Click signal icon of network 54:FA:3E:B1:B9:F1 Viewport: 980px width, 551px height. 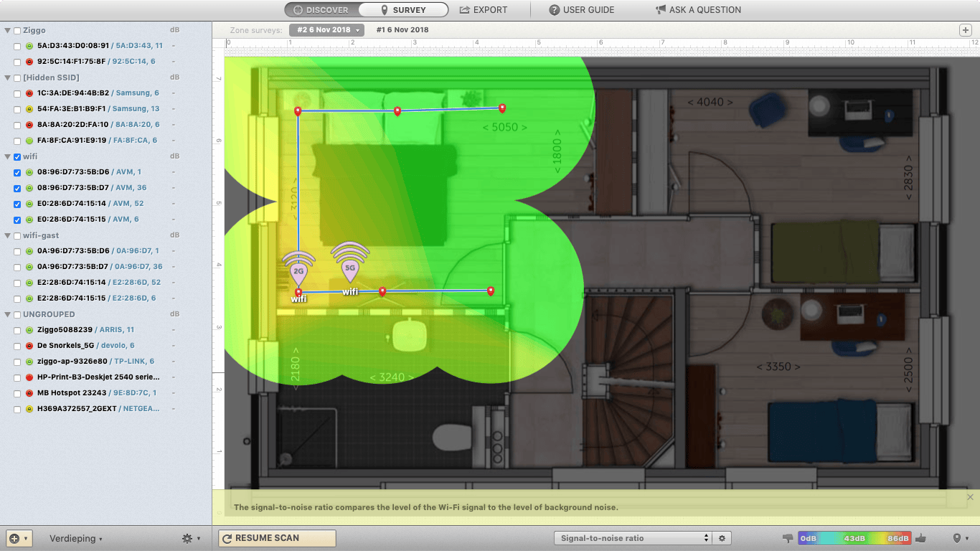29,109
